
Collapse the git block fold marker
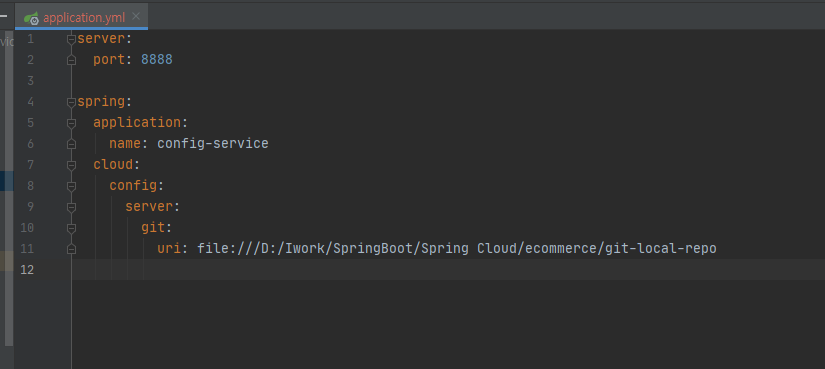pos(72,228)
